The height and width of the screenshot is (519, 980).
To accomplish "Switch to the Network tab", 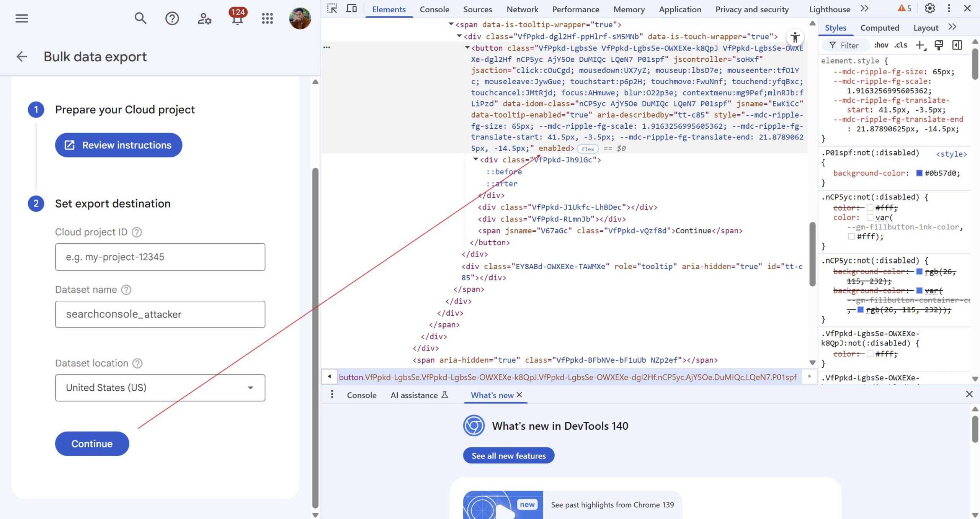I will [x=522, y=9].
